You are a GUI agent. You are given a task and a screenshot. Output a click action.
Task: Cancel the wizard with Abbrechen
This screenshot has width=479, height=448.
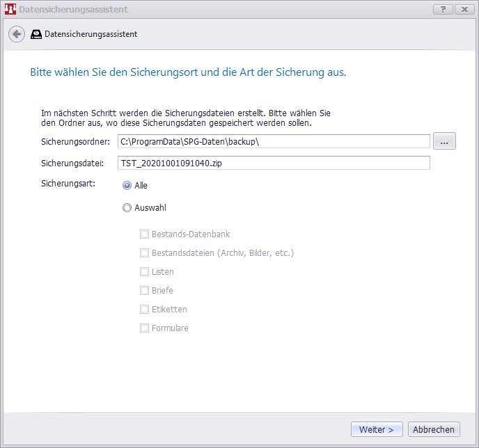(x=434, y=430)
